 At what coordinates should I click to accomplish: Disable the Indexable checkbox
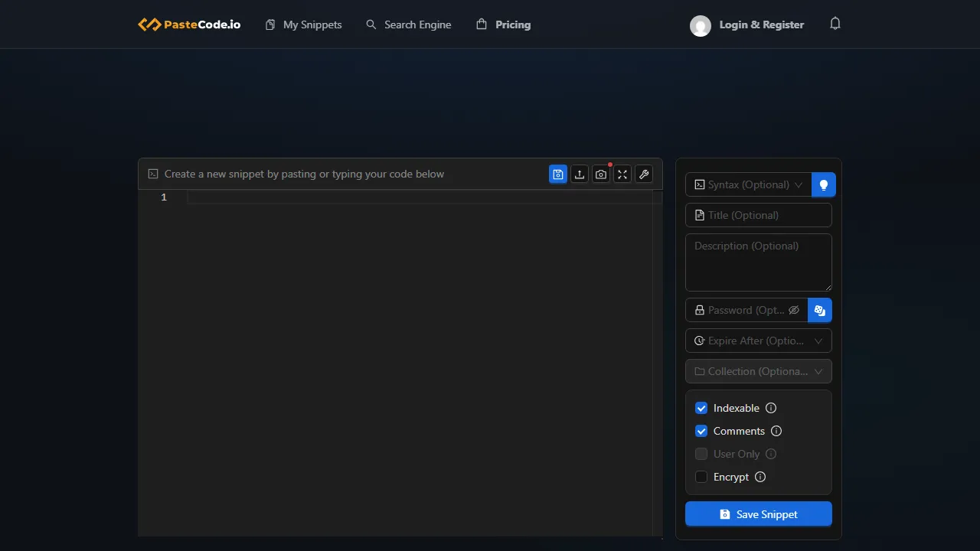point(701,408)
